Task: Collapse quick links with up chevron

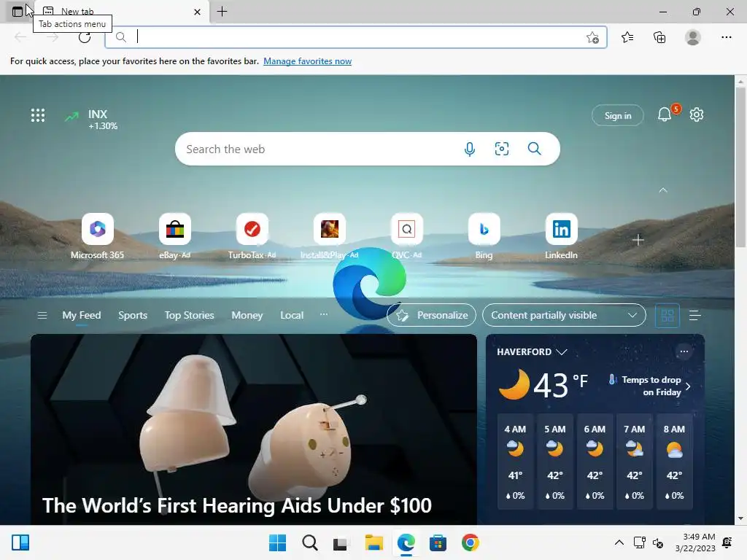Action: [x=662, y=190]
